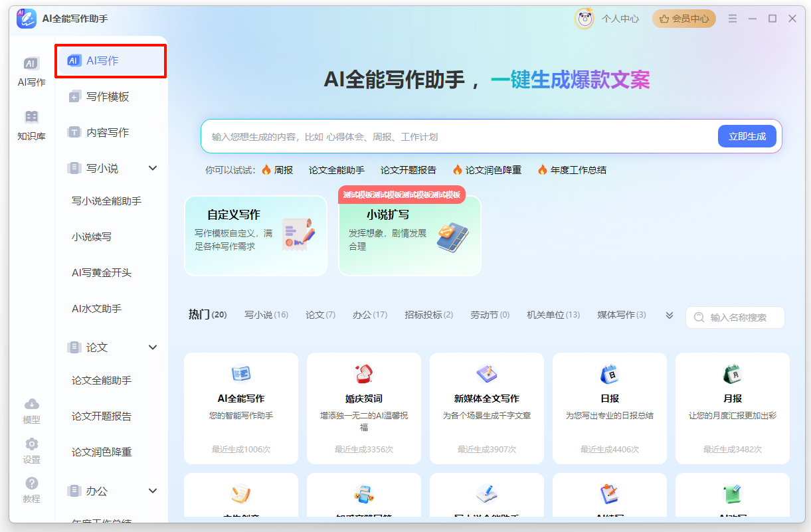The image size is (811, 532).
Task: Collapse the 办公 section chevron
Action: [153, 491]
